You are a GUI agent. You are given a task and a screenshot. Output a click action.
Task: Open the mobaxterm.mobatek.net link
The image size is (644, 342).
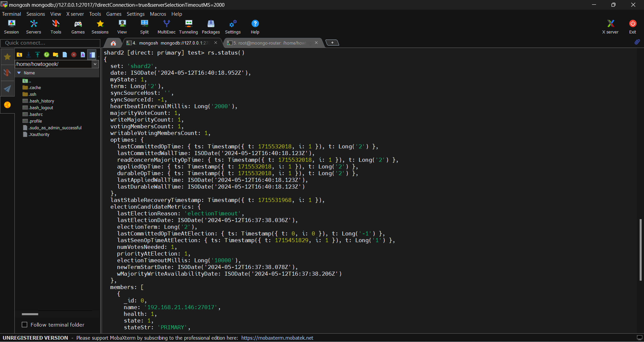[x=277, y=338]
